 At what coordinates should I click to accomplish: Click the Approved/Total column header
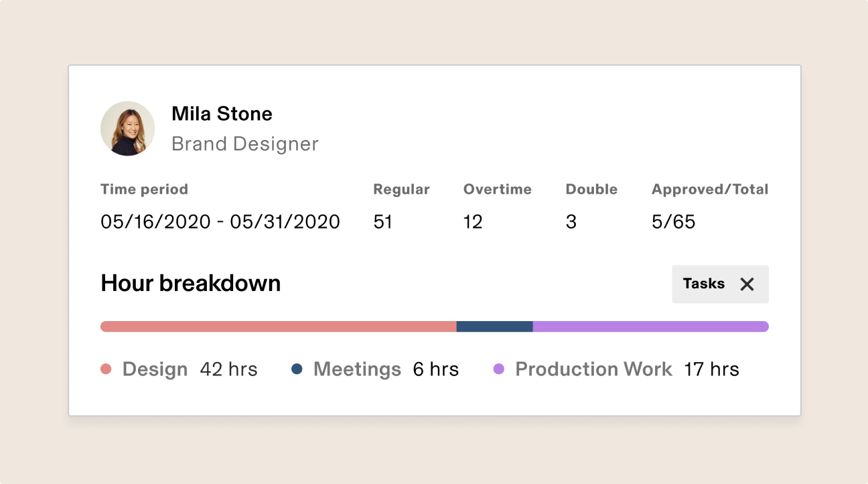coord(710,189)
